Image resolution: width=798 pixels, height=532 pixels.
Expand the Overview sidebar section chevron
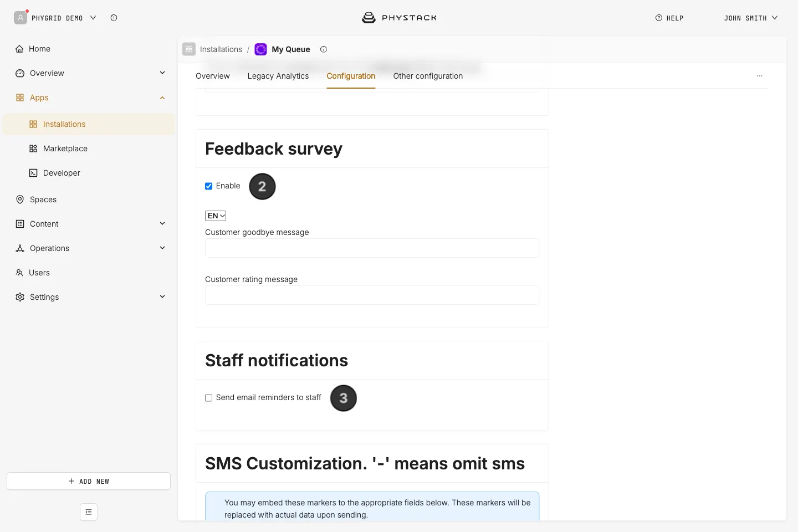(162, 73)
